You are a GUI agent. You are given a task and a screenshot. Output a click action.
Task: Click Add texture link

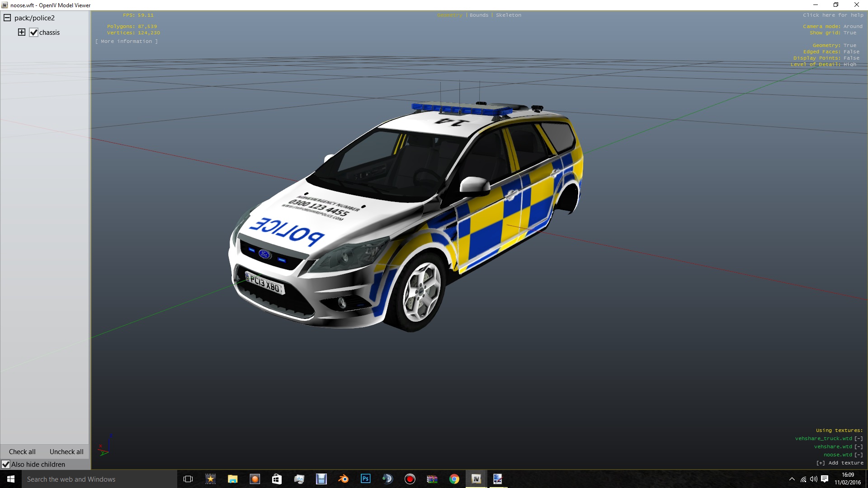coord(840,463)
